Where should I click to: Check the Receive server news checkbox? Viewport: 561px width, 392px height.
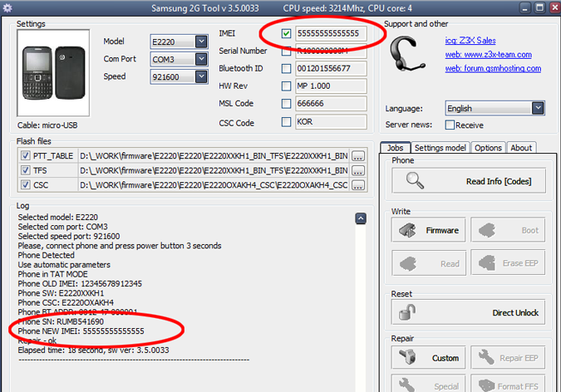point(450,125)
